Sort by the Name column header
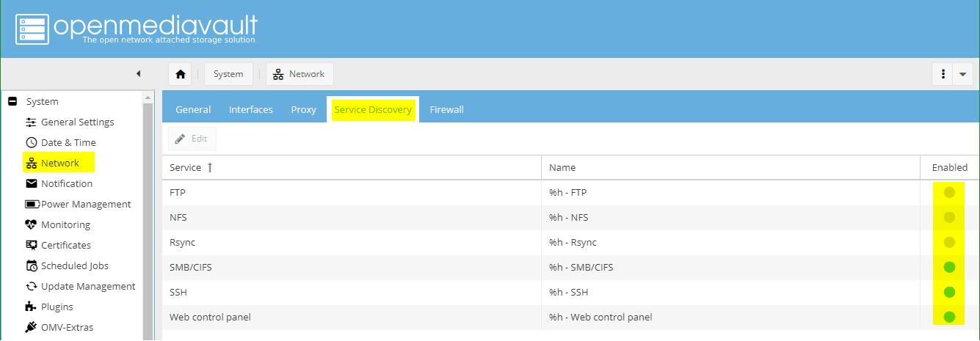The height and width of the screenshot is (341, 980). tap(730, 168)
